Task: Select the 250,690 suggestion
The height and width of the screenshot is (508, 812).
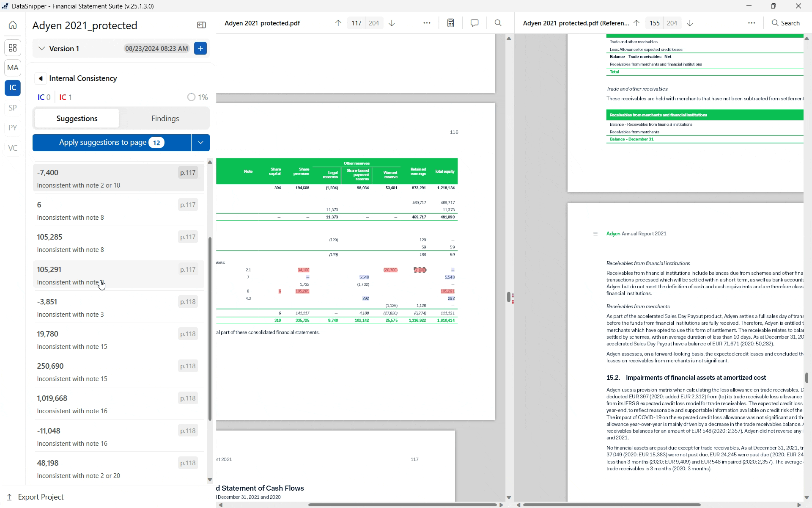Action: [x=118, y=372]
